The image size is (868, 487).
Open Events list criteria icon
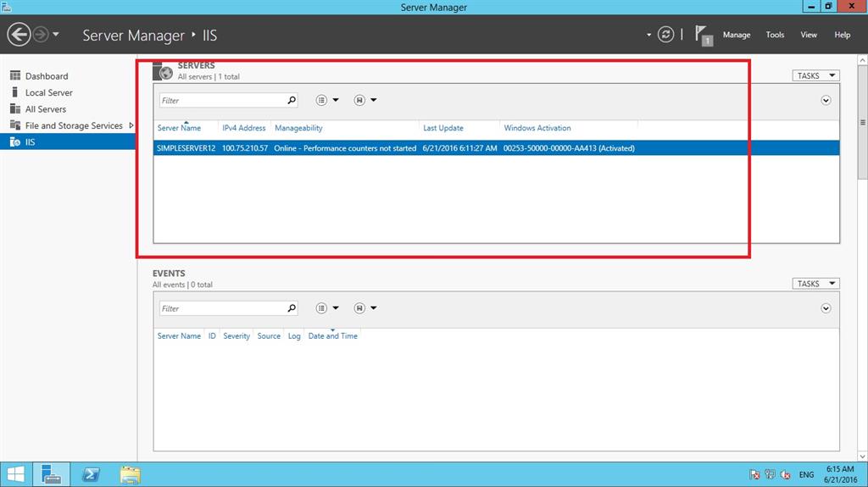tap(321, 308)
